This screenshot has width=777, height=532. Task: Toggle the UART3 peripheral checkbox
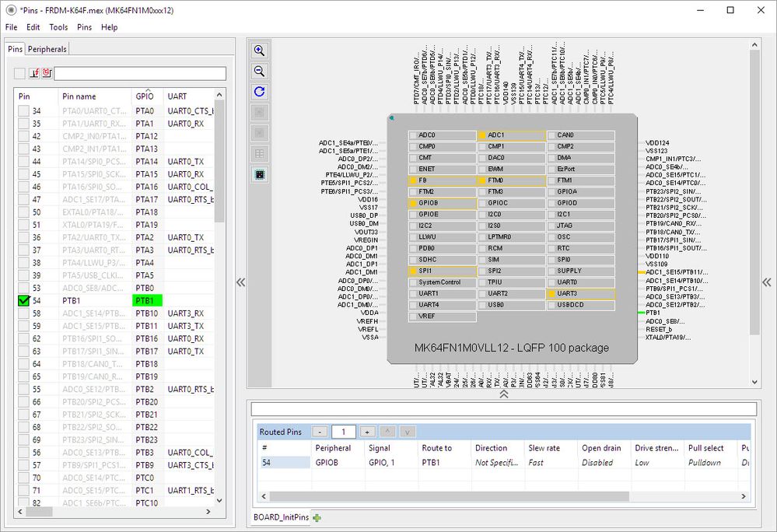coord(551,294)
